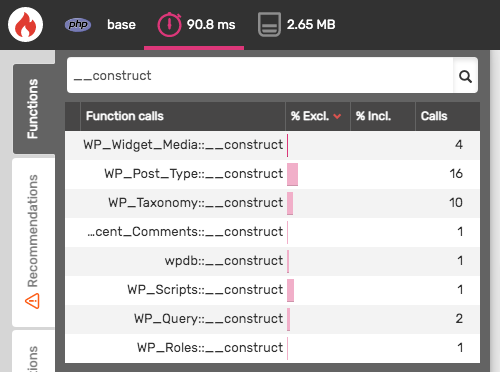
Task: Switch to the Recommendations tab
Action: [x=34, y=242]
